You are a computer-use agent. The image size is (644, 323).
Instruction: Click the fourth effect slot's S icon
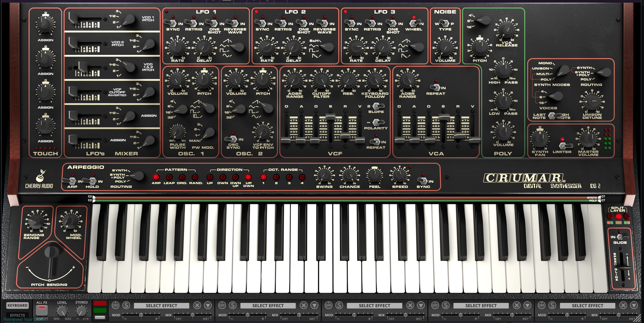pos(446,305)
